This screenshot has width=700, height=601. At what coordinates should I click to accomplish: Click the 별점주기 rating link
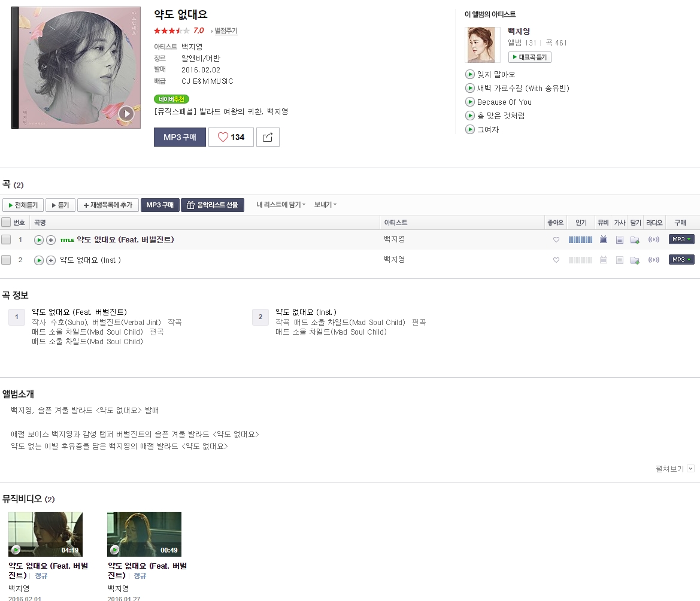coord(226,31)
